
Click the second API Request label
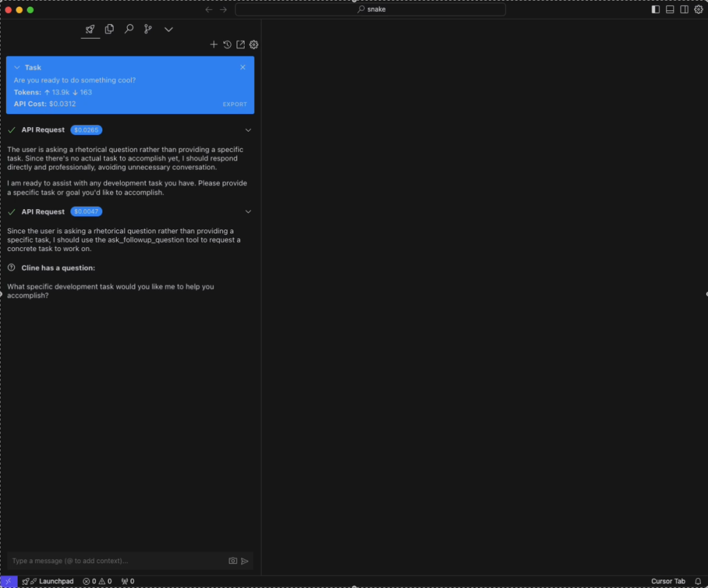tap(43, 211)
